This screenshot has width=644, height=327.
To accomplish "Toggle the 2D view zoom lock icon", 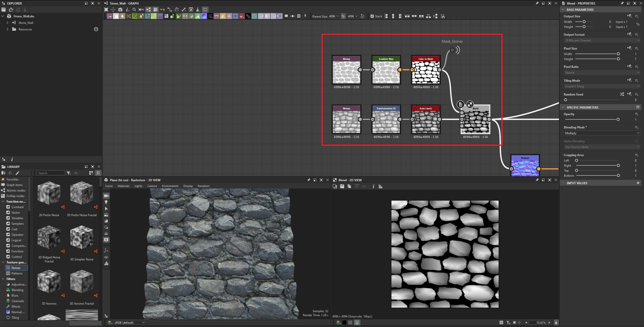I will pyautogui.click(x=556, y=322).
